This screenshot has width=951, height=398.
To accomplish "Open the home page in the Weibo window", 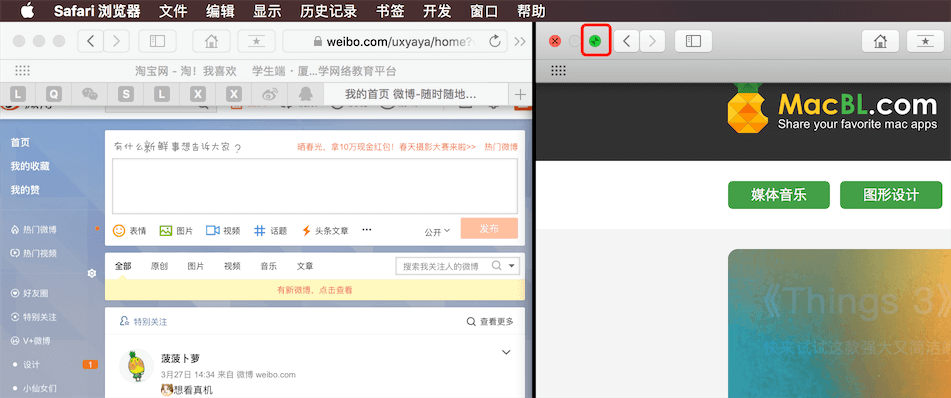I will [x=211, y=41].
